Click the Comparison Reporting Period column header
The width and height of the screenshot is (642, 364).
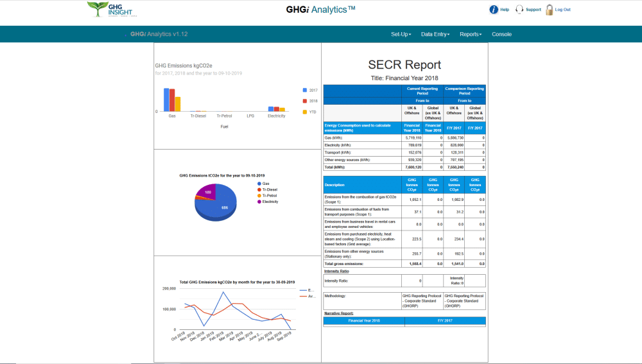(464, 91)
